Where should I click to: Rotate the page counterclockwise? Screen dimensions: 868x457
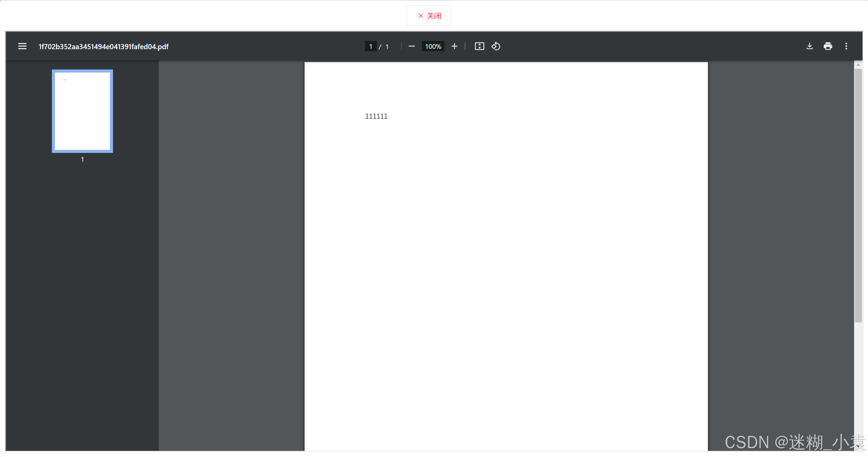coord(495,46)
